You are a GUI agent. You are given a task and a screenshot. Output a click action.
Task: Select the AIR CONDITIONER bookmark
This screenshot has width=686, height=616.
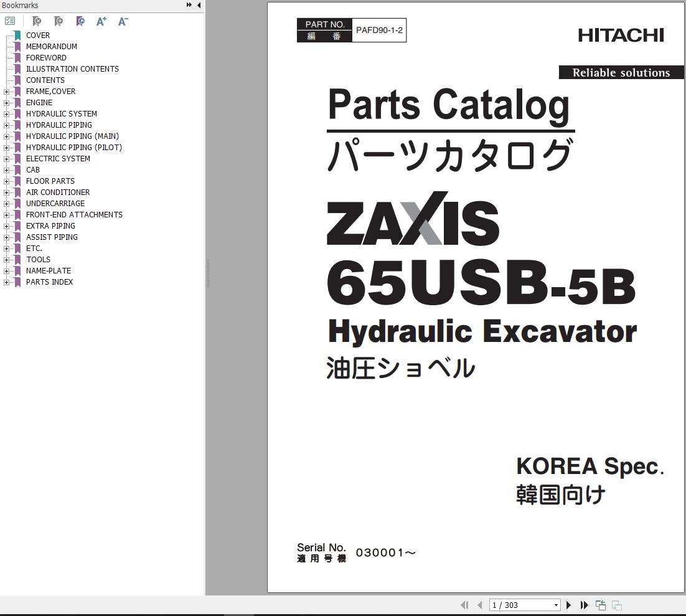(58, 192)
